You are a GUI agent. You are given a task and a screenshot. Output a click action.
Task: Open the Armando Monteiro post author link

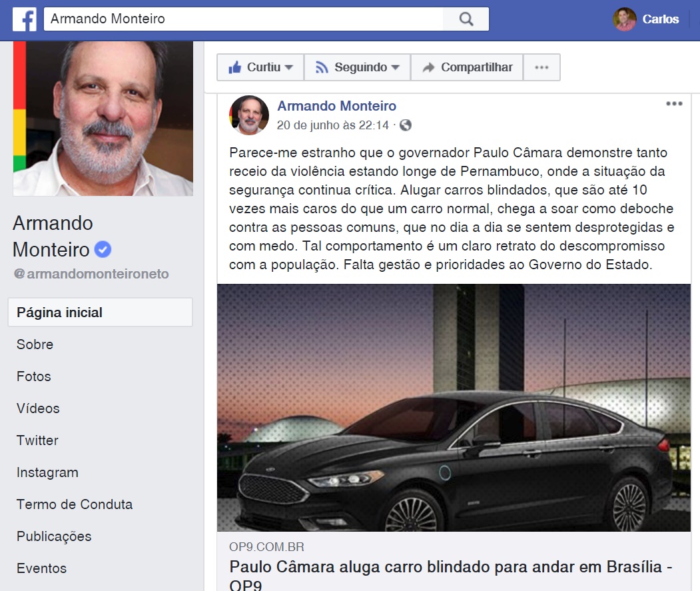coord(337,106)
